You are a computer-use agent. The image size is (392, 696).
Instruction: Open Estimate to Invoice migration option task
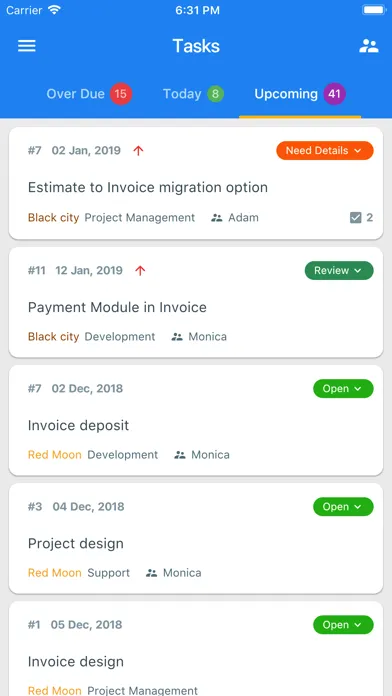(148, 187)
